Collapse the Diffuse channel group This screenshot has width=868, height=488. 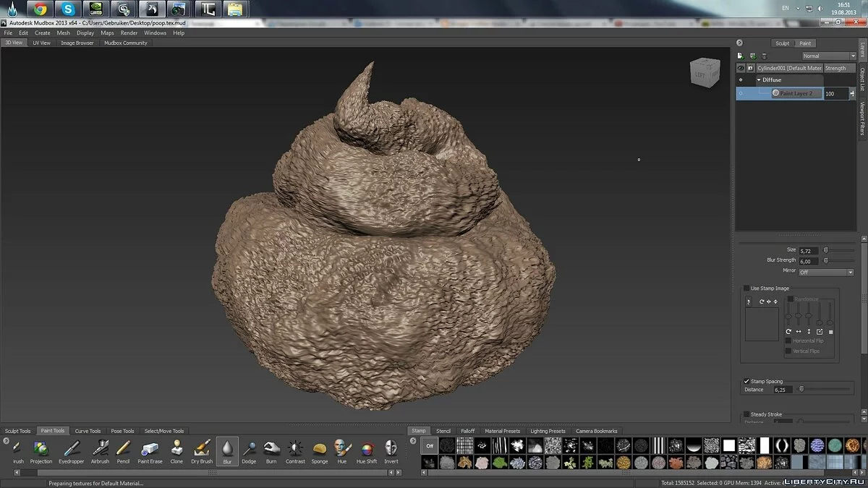point(759,80)
